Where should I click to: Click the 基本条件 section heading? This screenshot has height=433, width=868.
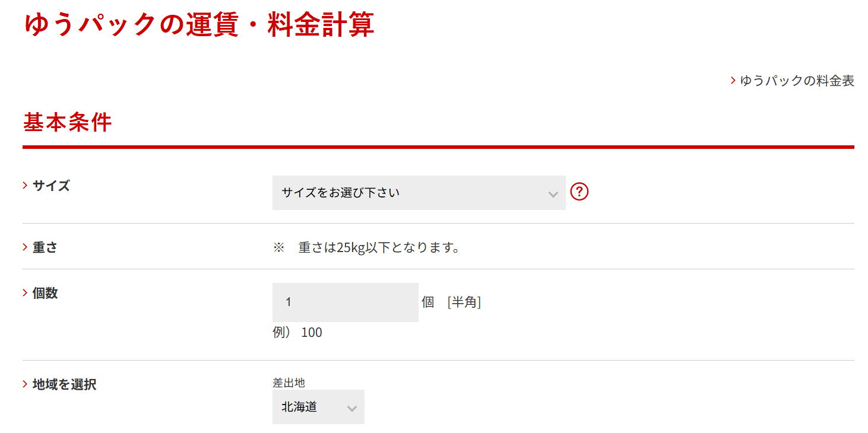pyautogui.click(x=67, y=122)
